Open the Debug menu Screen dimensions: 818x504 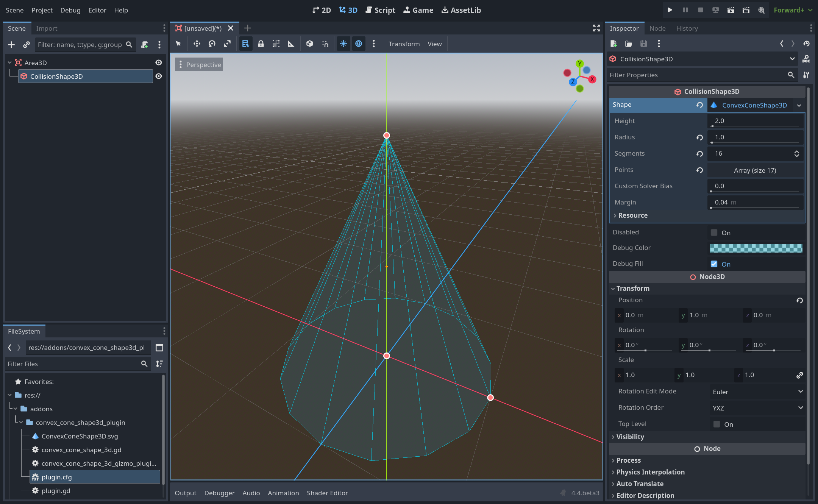[70, 10]
